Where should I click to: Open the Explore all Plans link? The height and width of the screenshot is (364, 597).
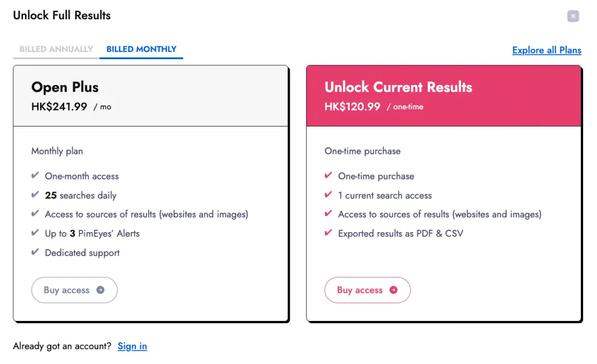(546, 50)
